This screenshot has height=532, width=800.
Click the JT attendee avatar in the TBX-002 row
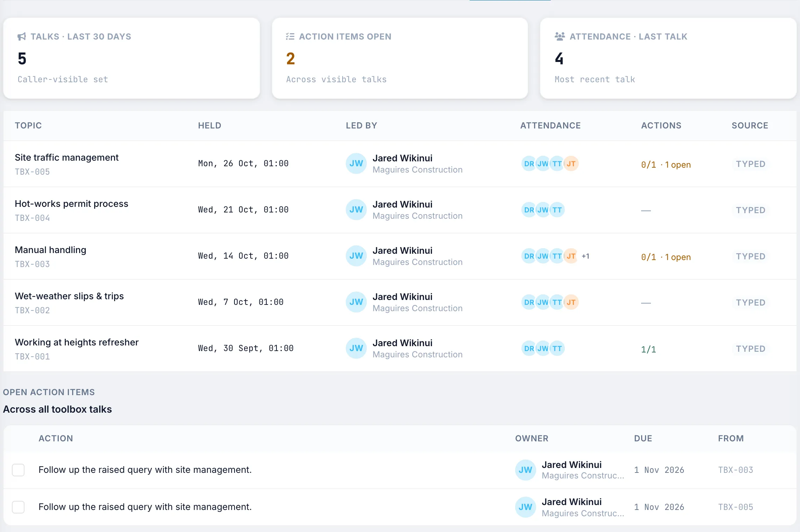[571, 302]
